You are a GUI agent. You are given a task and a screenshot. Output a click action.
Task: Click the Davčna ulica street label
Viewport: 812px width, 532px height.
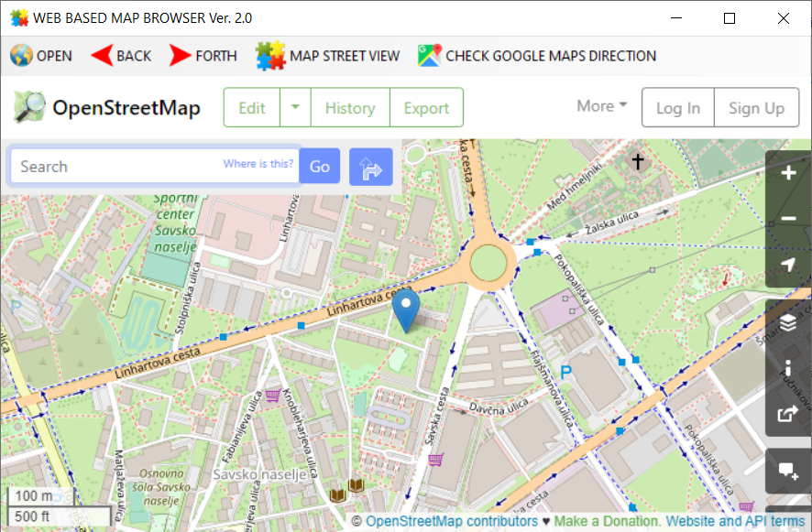(x=499, y=407)
